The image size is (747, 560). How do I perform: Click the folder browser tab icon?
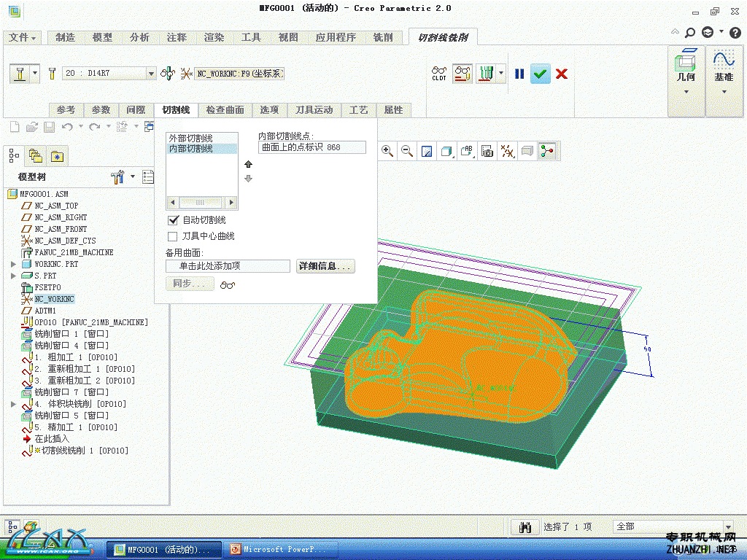click(36, 156)
